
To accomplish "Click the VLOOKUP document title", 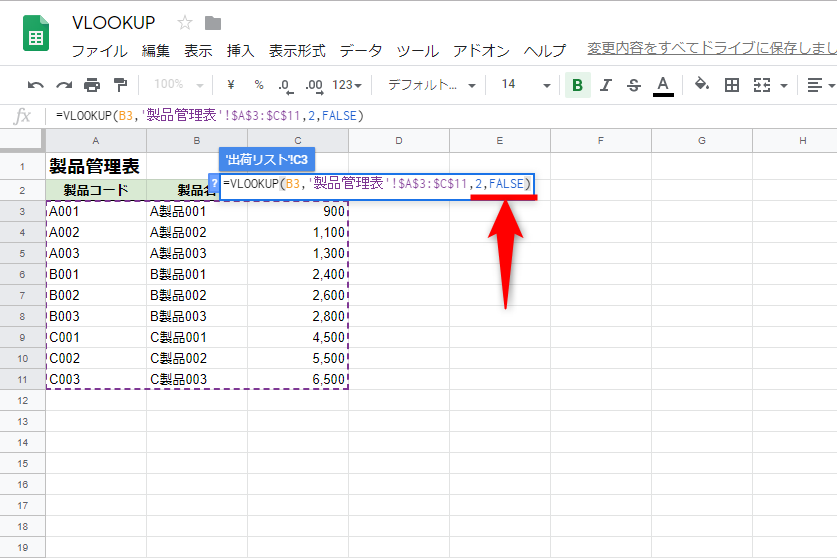I will tap(113, 23).
